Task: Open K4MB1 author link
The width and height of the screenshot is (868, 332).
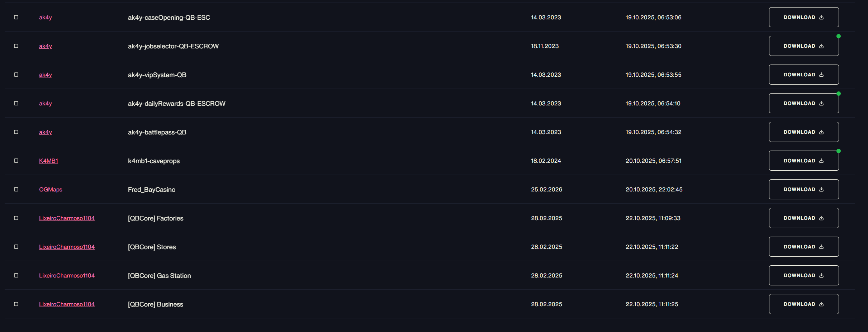Action: pyautogui.click(x=48, y=161)
